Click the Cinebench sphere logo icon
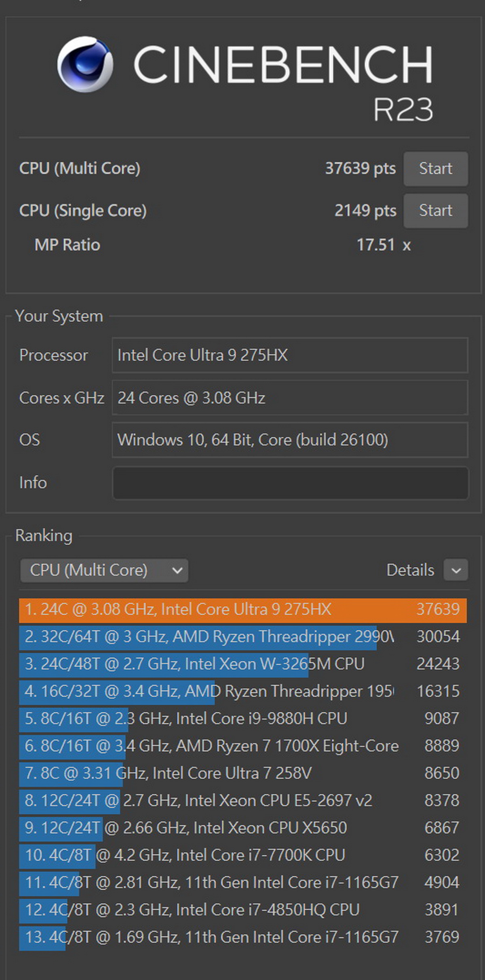Screen dimensions: 485x980 click(85, 64)
